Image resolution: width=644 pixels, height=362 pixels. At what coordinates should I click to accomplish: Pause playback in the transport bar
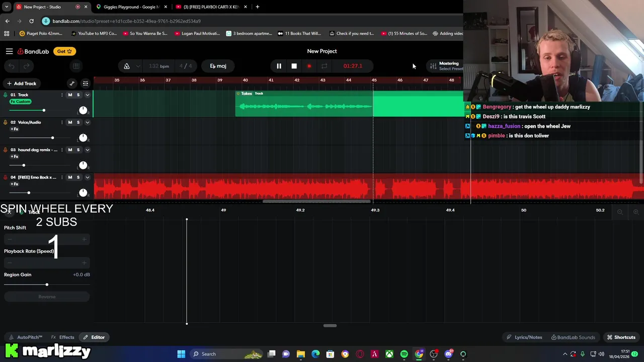[279, 66]
